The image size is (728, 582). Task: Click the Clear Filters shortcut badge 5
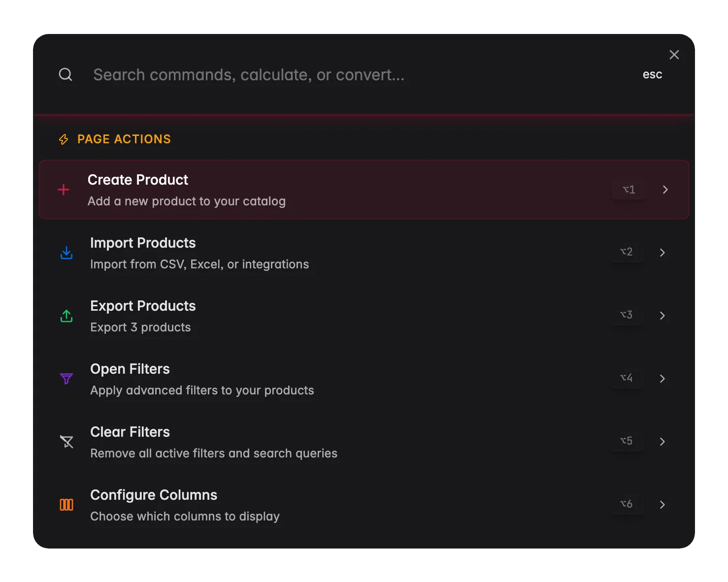coord(627,441)
